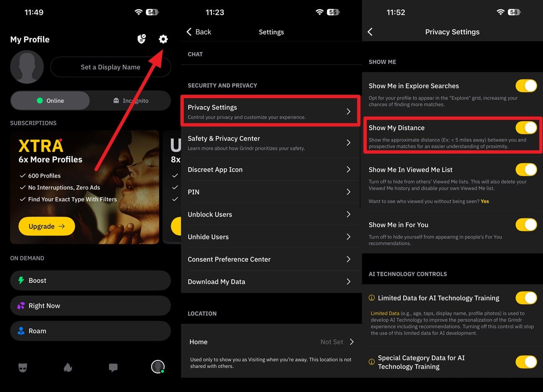Open the Grindr mask browse tab
543x392 pixels.
click(23, 367)
